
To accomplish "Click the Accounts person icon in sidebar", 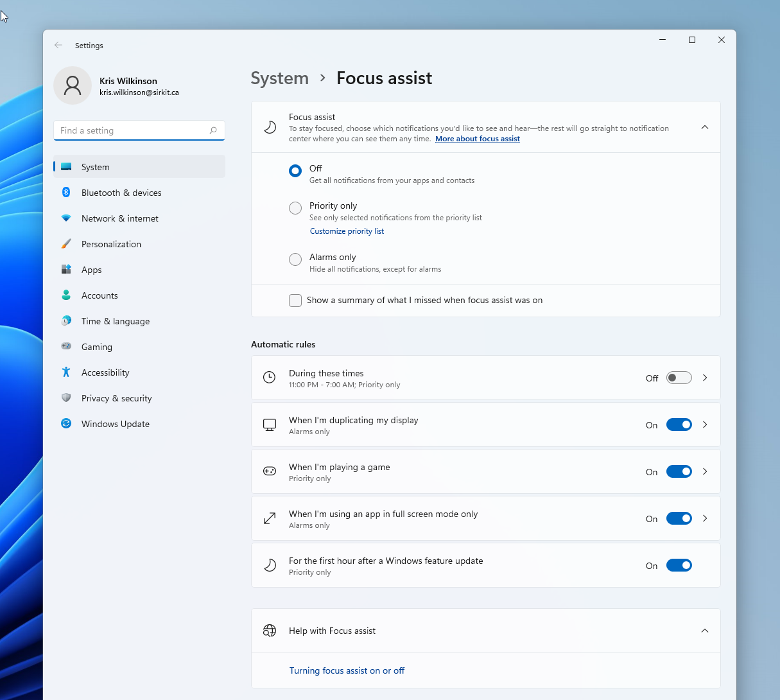I will tap(66, 295).
